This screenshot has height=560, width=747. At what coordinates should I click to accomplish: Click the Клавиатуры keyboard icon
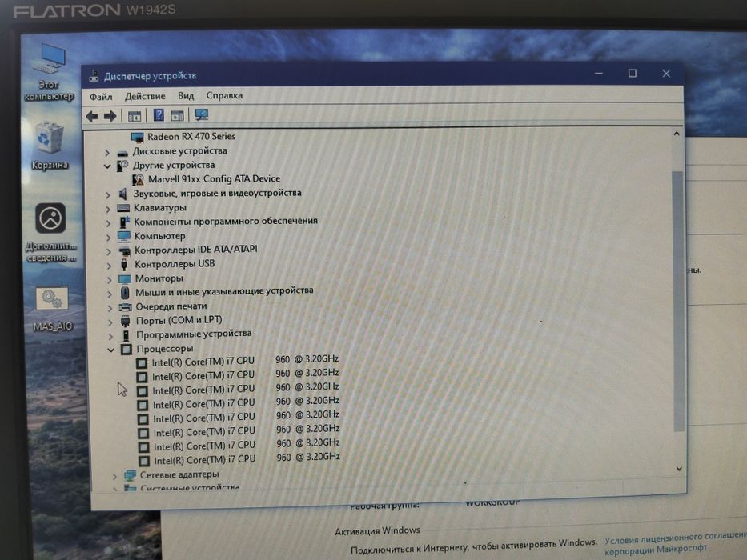[x=123, y=208]
